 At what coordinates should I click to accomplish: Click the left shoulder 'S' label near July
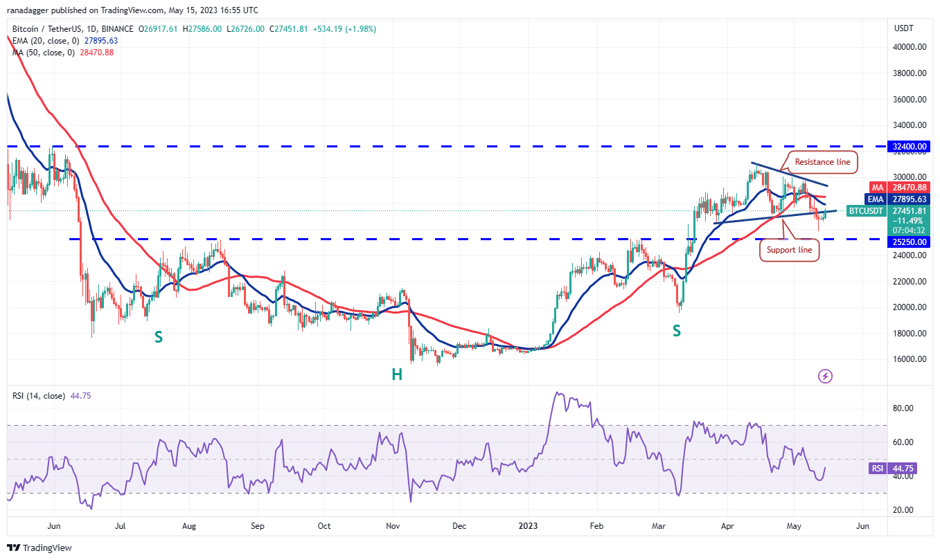tap(159, 337)
